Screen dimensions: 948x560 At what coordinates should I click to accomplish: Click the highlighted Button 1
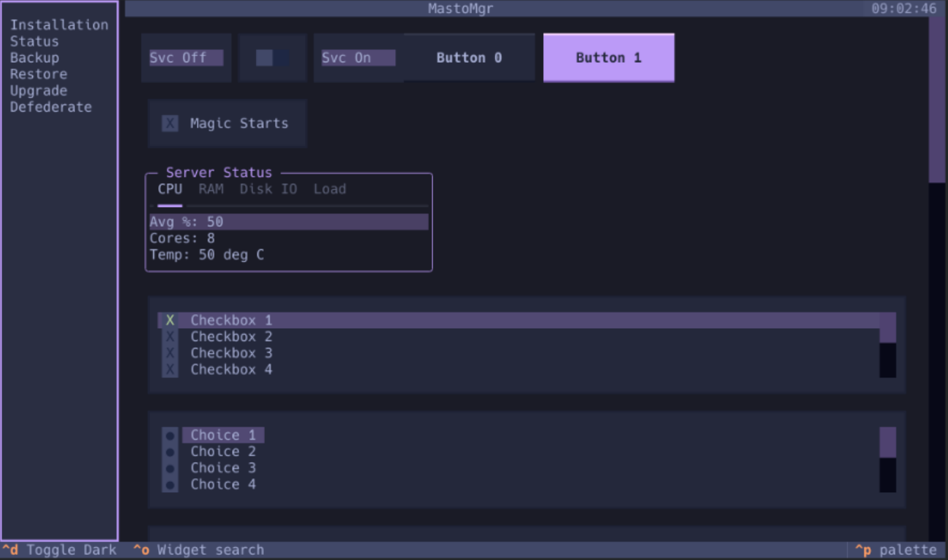point(608,58)
